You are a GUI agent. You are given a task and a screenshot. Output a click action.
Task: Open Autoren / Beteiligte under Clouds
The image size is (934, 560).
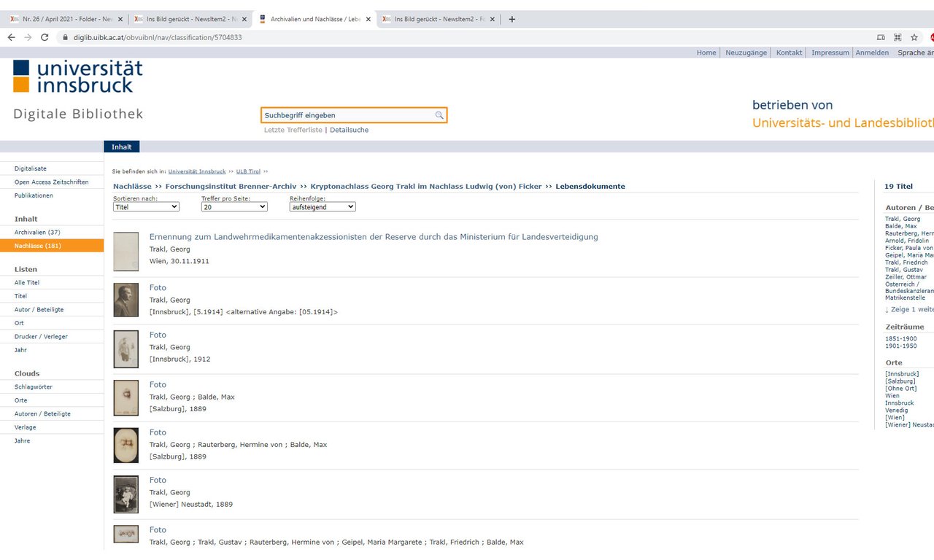pos(42,413)
